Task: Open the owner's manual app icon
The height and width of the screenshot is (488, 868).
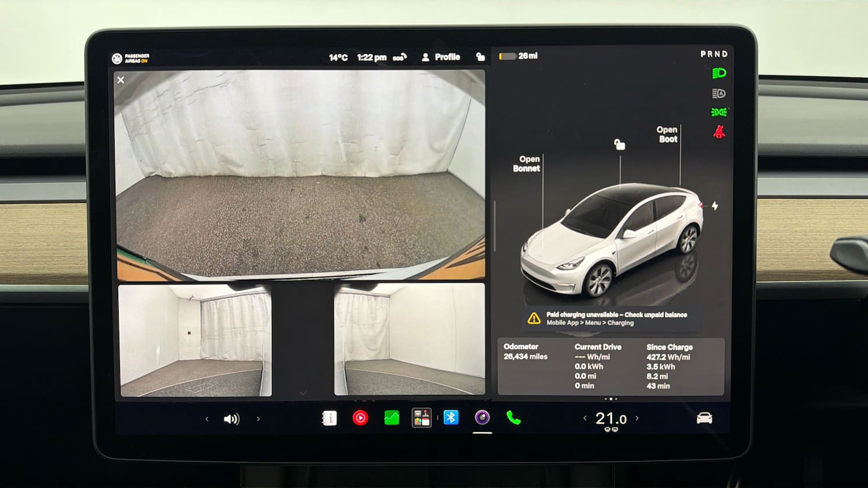Action: [329, 418]
